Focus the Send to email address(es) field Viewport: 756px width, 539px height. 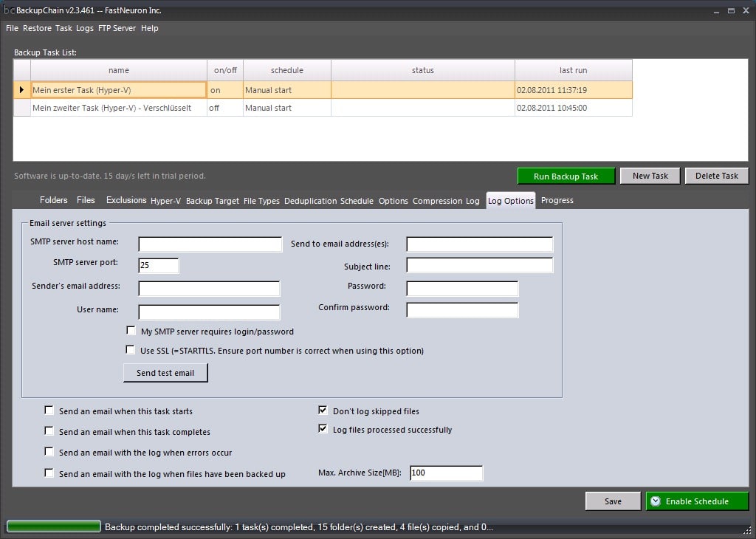click(480, 244)
